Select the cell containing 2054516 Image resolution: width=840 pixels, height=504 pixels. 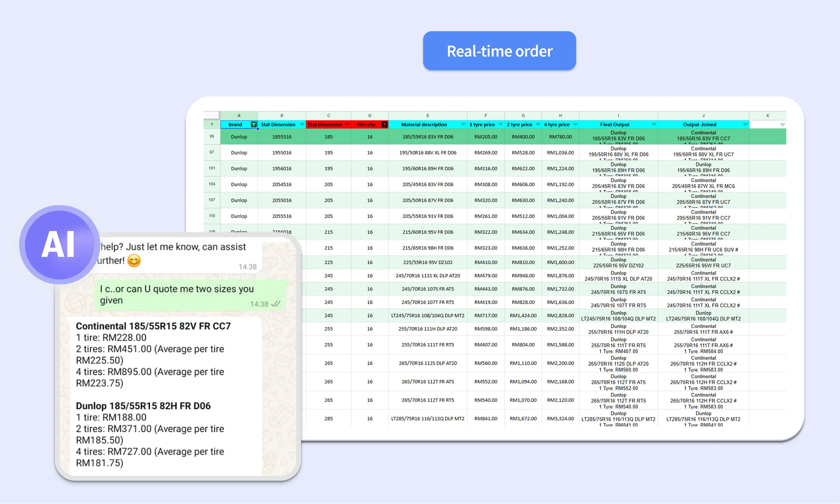tap(282, 185)
